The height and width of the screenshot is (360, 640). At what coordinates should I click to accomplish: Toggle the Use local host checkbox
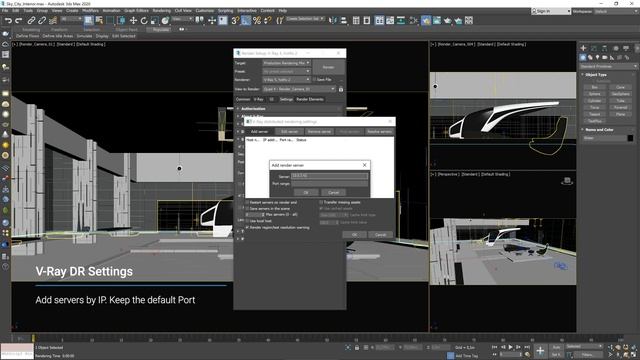coord(247,221)
